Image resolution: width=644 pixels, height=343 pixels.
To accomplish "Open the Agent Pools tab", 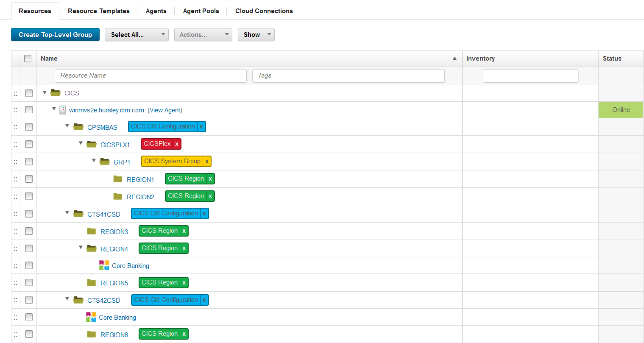I will (x=201, y=11).
